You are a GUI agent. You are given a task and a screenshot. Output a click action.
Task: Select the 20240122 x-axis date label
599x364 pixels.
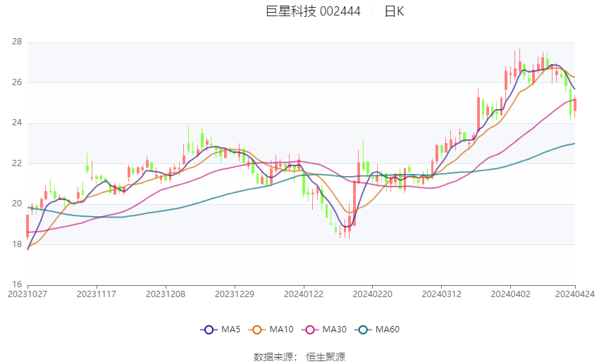point(303,294)
